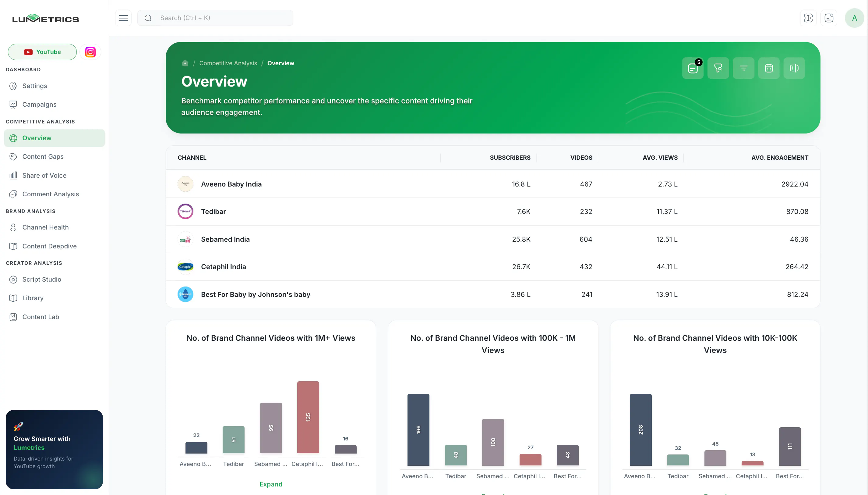Click the Tedibar channel logo

185,212
